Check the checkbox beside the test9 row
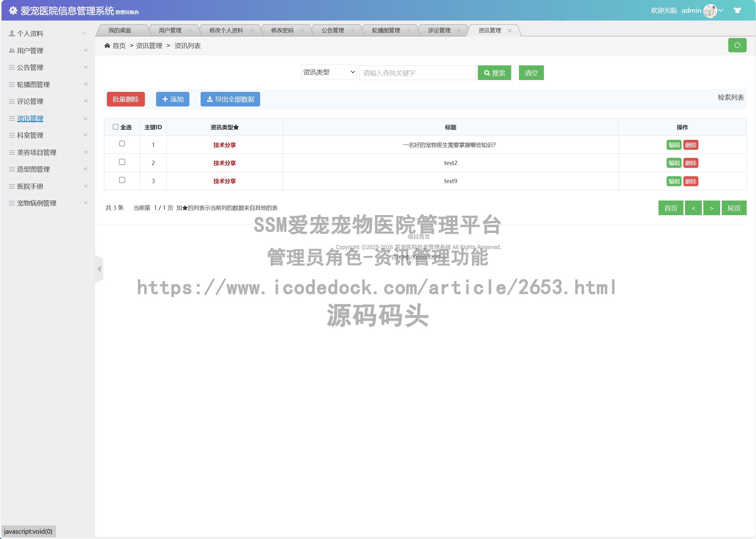This screenshot has height=539, width=756. click(122, 180)
